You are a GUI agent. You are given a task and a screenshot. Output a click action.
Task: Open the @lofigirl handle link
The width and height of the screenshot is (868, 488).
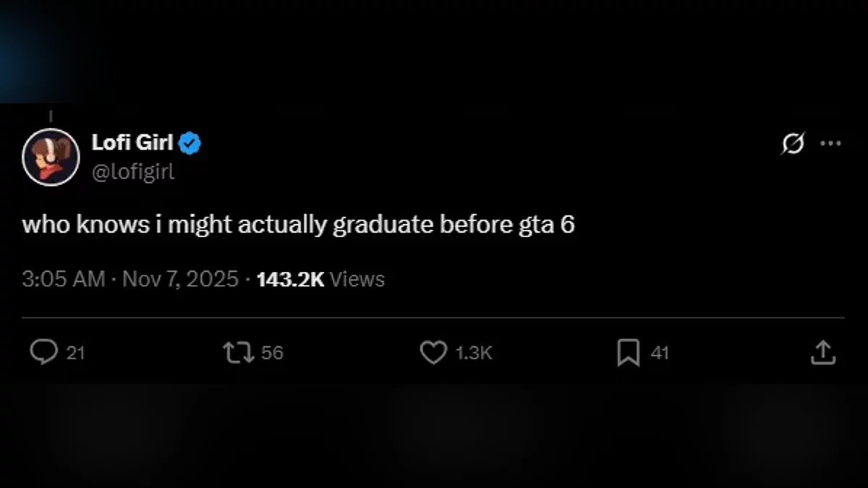[x=133, y=172]
